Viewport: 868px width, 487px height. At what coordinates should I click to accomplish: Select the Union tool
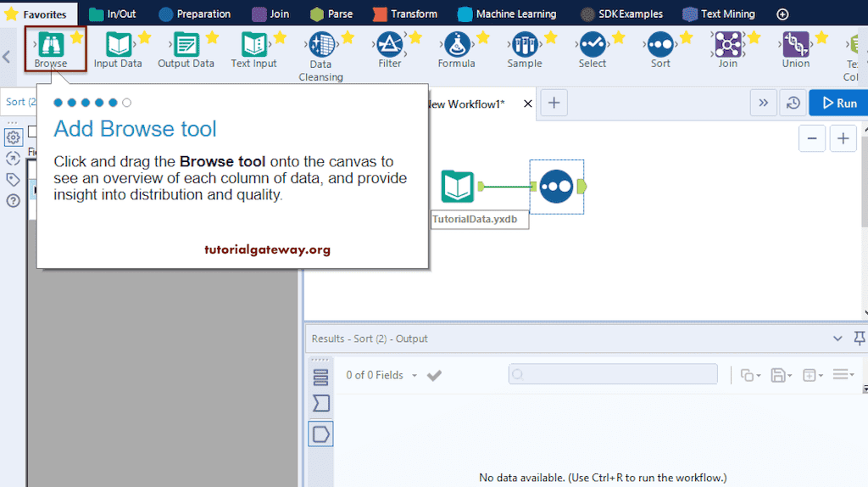(x=796, y=48)
